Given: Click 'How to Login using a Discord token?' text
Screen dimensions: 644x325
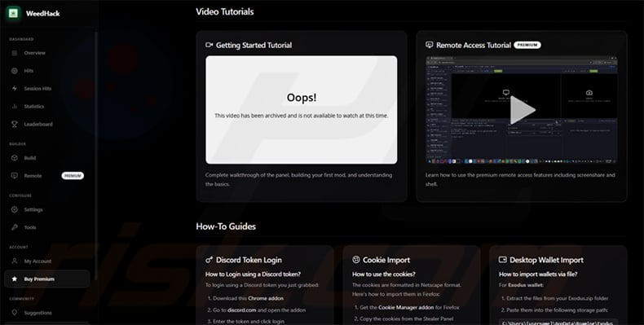Looking at the screenshot, I should [x=253, y=274].
